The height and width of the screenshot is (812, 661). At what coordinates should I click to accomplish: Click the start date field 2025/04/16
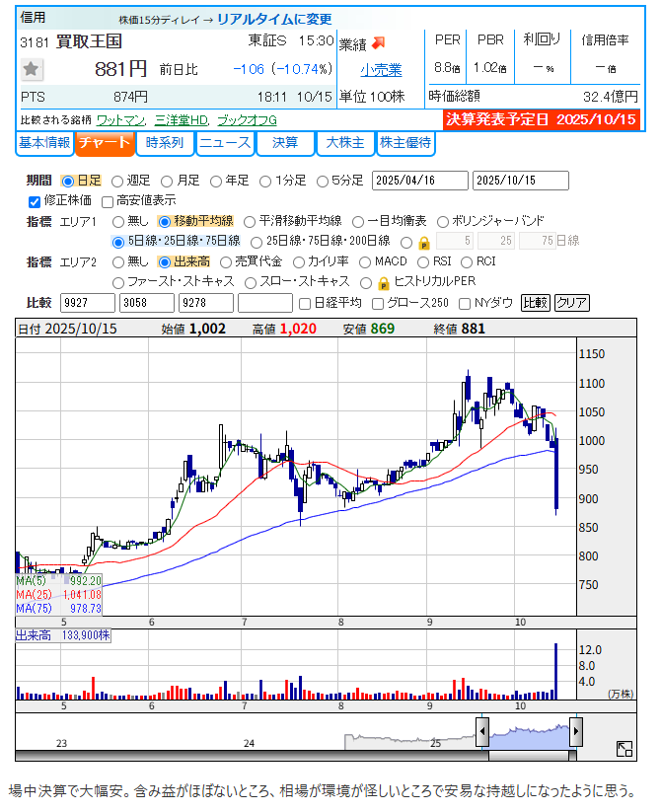(x=420, y=181)
